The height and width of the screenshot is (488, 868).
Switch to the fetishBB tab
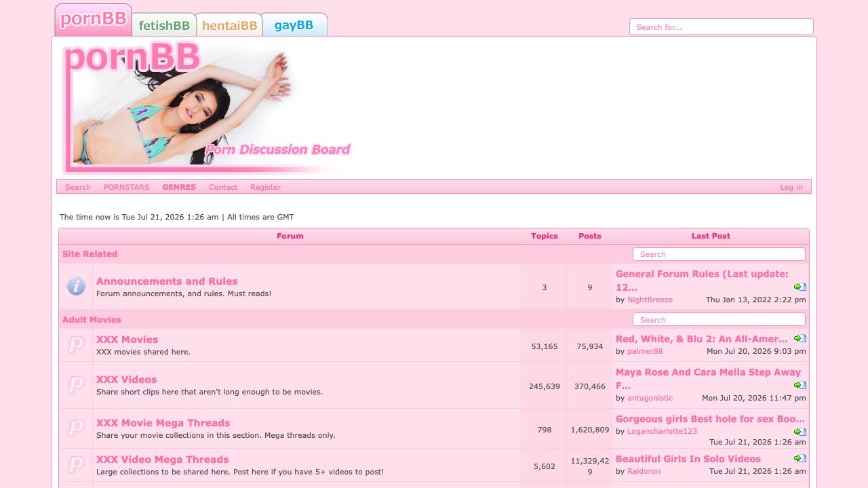click(x=164, y=25)
